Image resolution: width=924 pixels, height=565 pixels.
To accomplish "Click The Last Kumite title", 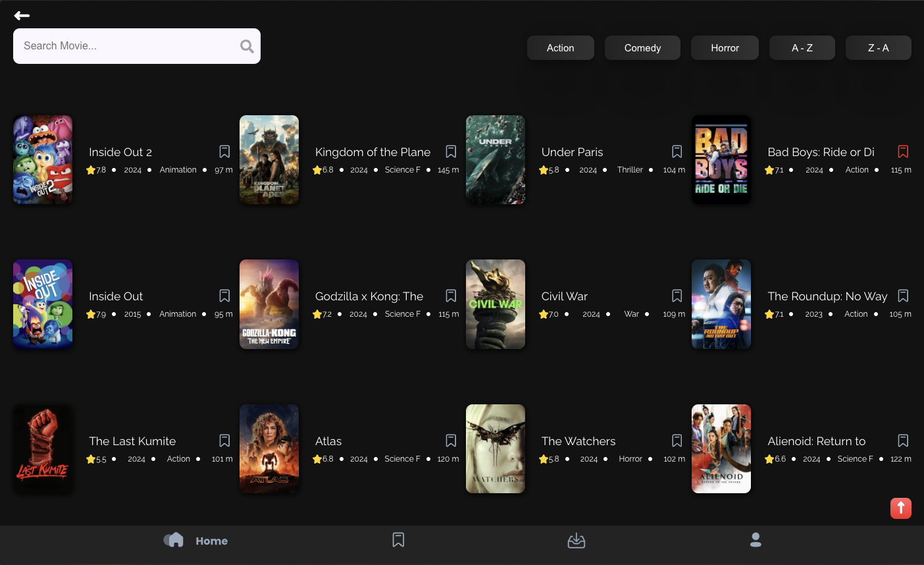I will point(132,441).
